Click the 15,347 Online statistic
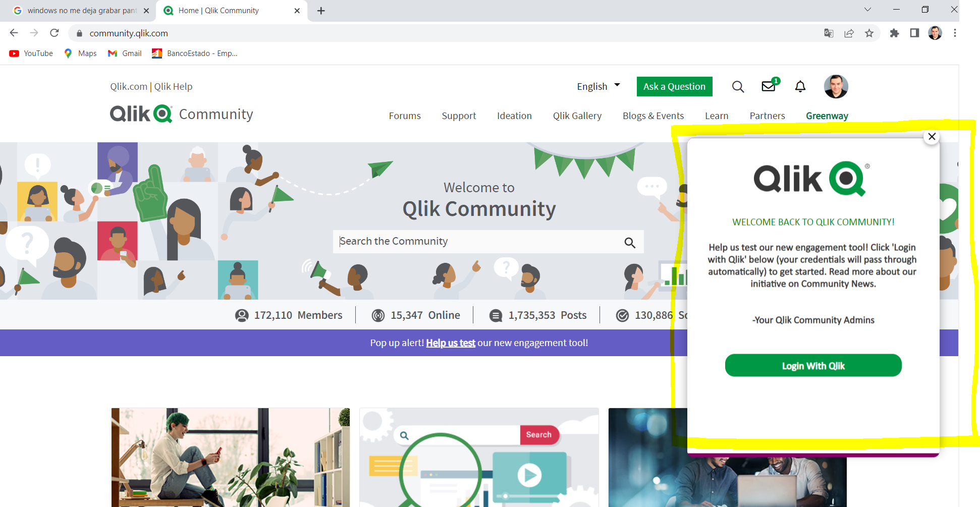Viewport: 980px width, 507px height. [x=416, y=315]
